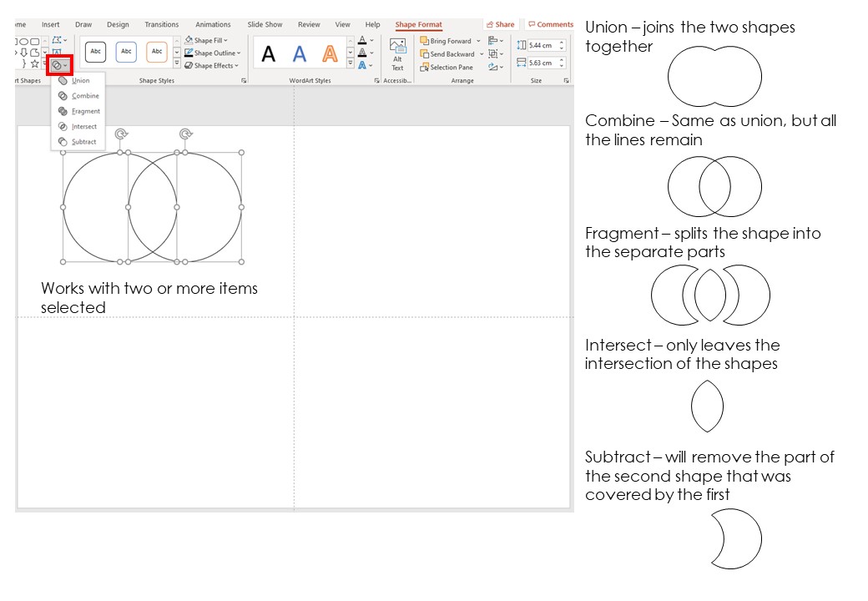Screen dimensions: 868x601
Task: Open the WordArt Styles gallery dropdown
Action: tap(351, 63)
